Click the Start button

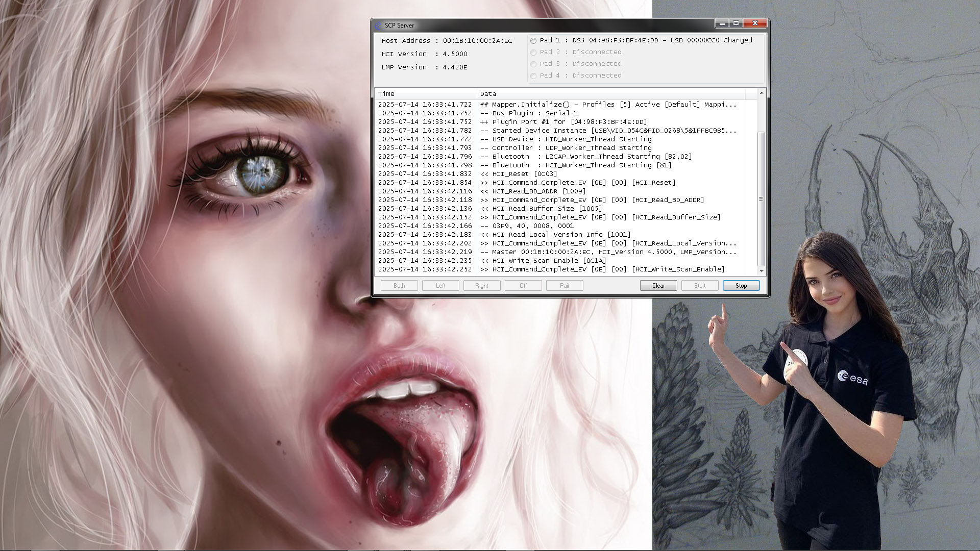700,286
